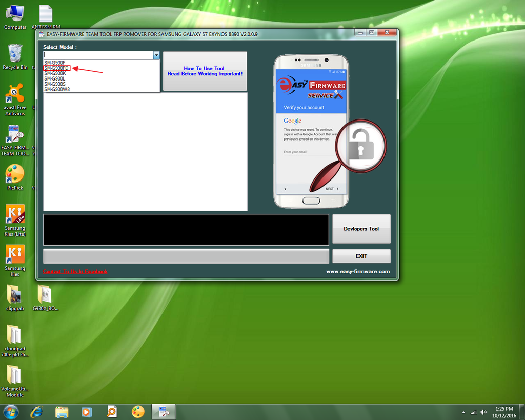Select SM-G930FD from the model list
This screenshot has height=420, width=525.
[56, 68]
